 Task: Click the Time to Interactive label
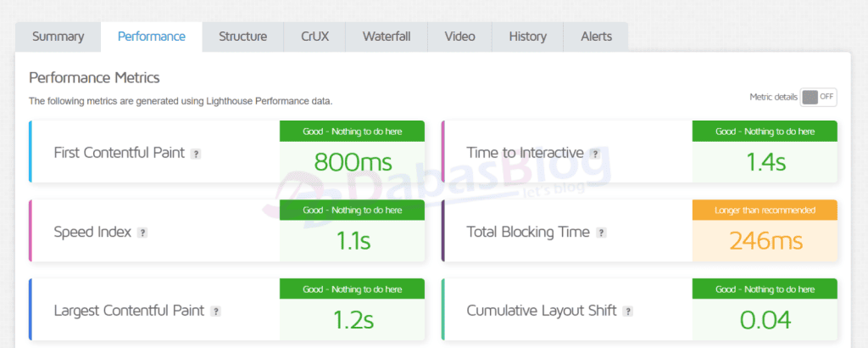click(525, 153)
